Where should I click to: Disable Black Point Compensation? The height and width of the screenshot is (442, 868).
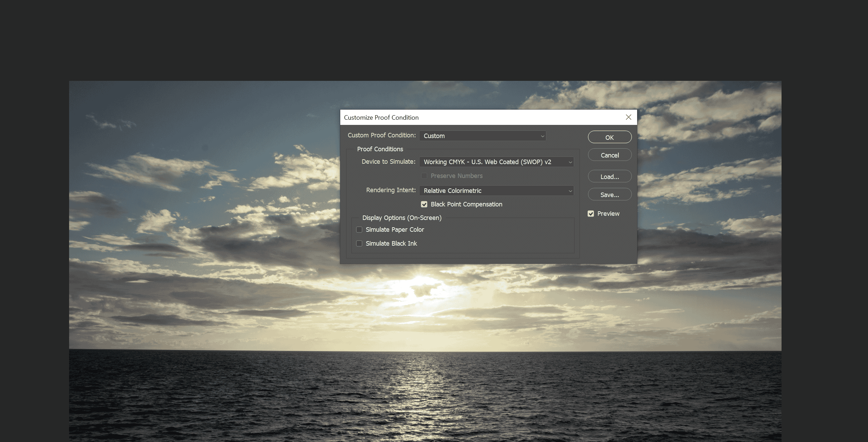coord(424,204)
